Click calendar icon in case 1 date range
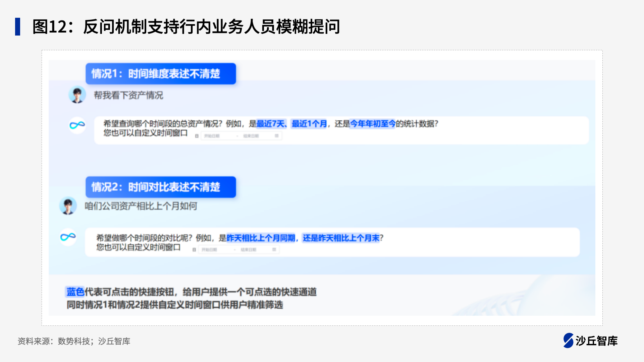 (x=277, y=136)
